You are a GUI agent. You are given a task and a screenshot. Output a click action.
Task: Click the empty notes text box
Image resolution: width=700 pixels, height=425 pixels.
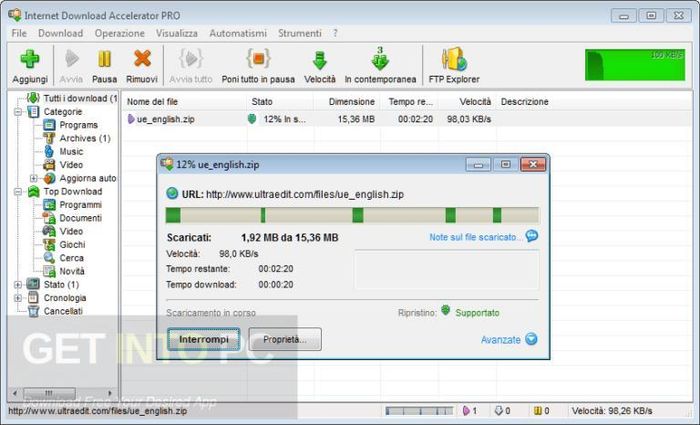(x=447, y=270)
